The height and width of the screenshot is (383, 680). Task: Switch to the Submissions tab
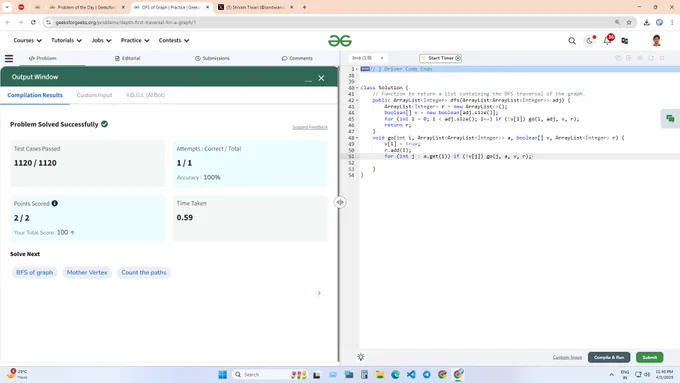212,58
